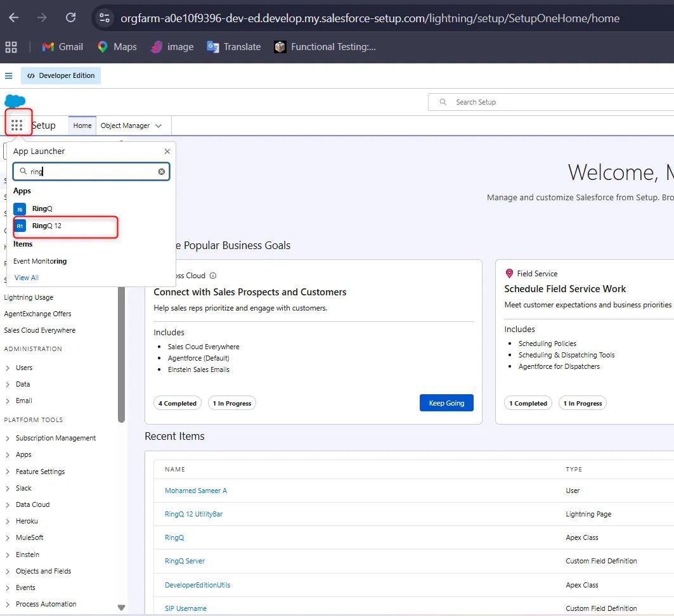Open the RingQ Server link
The width and height of the screenshot is (674, 616).
(185, 561)
